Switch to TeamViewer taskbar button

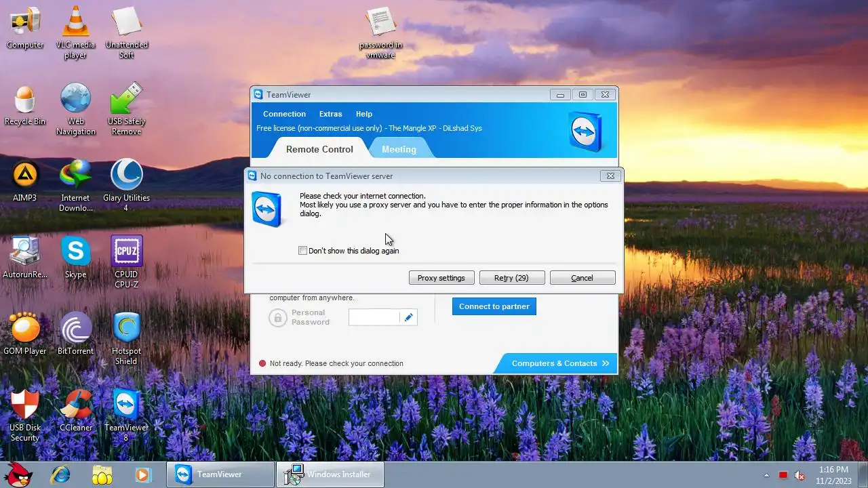pos(220,474)
